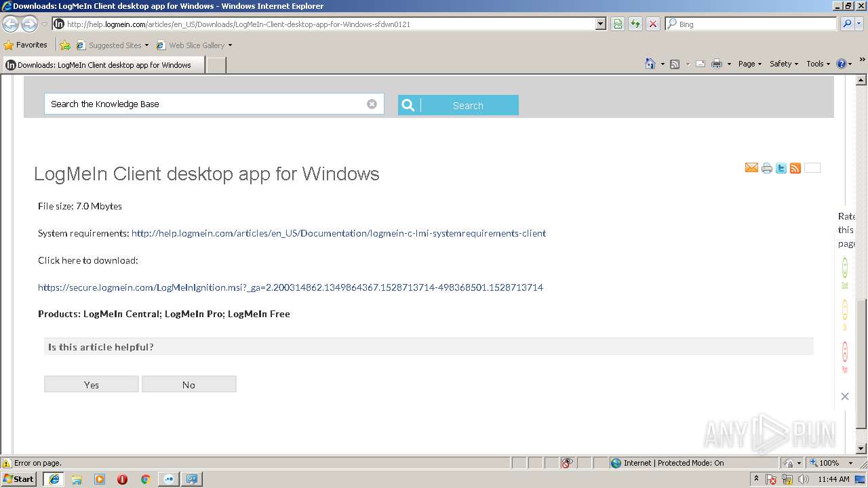
Task: Expand command bar overflow chevron
Action: 862,61
